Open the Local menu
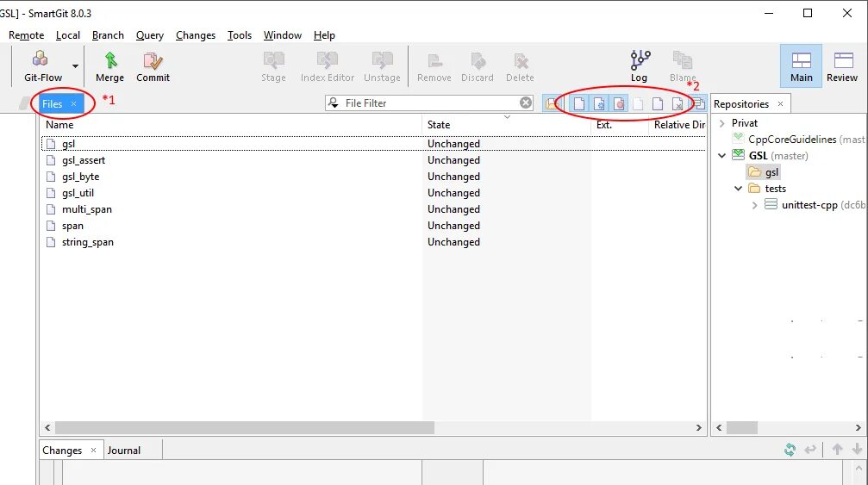 [x=68, y=34]
